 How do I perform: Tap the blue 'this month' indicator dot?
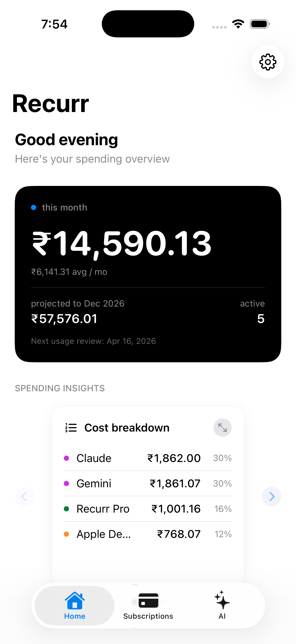coord(33,208)
